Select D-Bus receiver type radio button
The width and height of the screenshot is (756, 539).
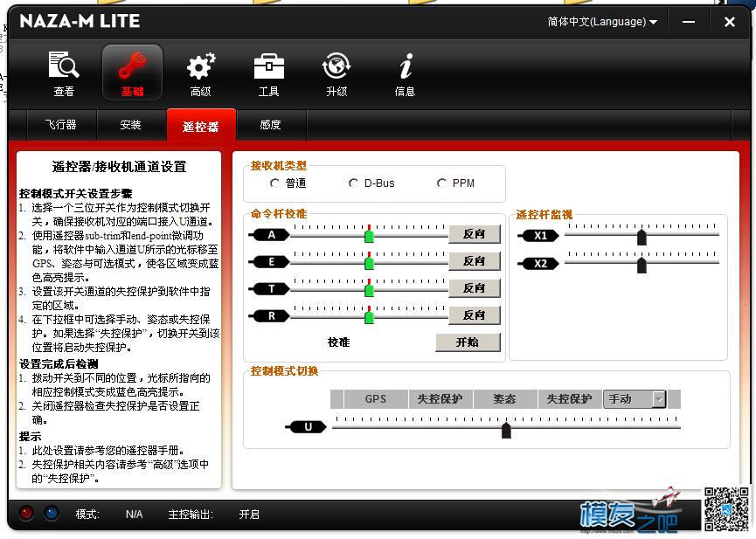353,183
